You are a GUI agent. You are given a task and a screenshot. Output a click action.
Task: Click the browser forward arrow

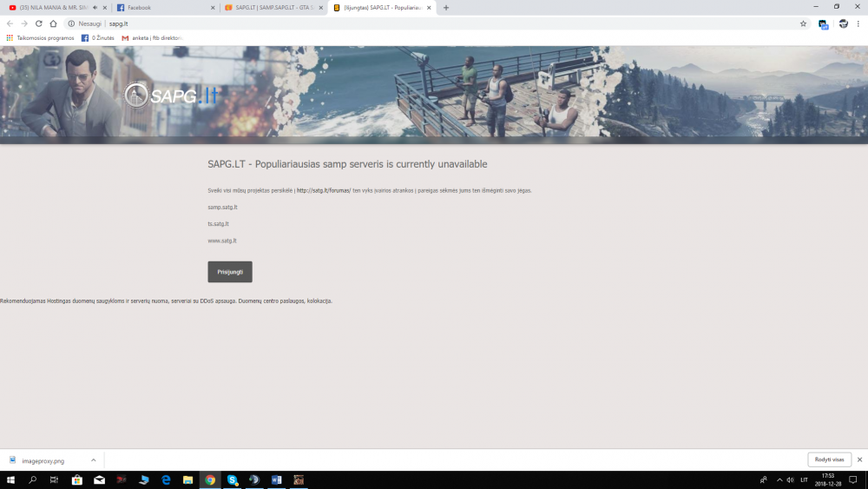tap(24, 23)
